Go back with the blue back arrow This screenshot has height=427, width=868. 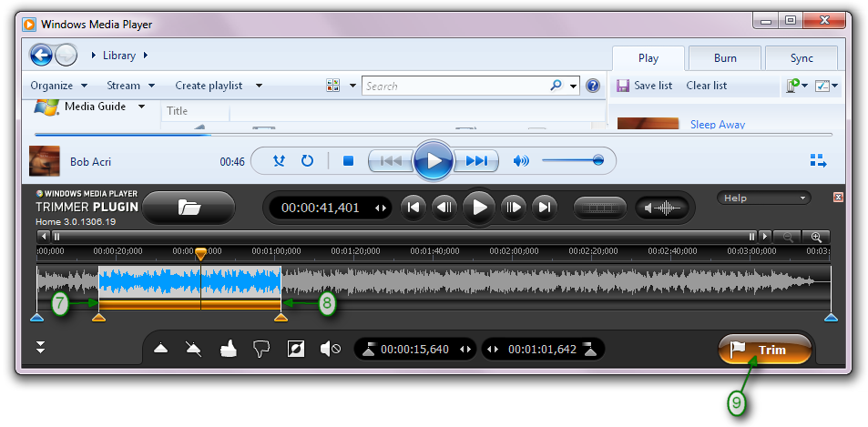41,56
